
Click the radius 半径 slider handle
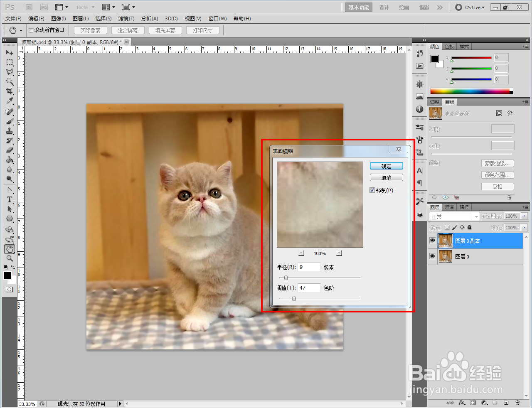pyautogui.click(x=286, y=278)
